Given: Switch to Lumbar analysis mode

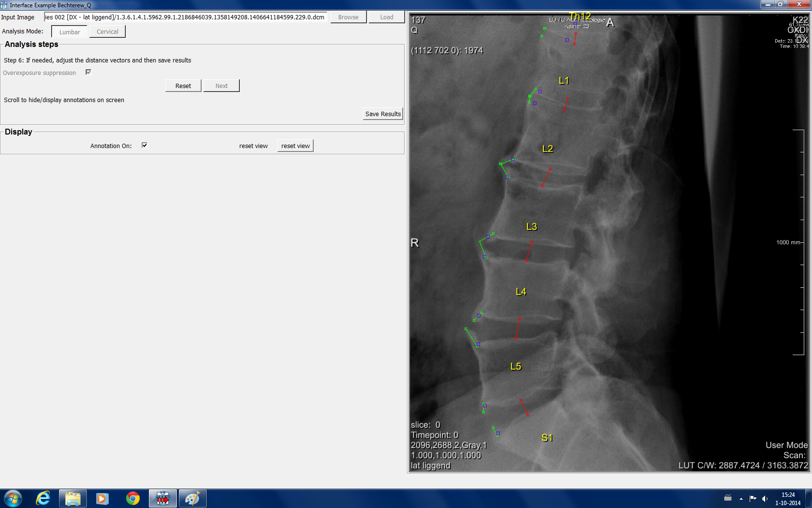Looking at the screenshot, I should (x=70, y=32).
